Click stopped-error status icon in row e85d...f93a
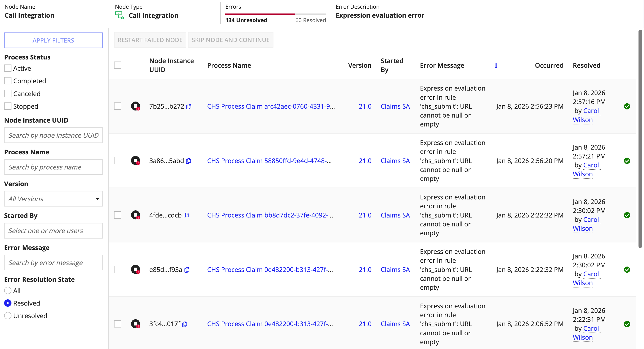 point(136,270)
